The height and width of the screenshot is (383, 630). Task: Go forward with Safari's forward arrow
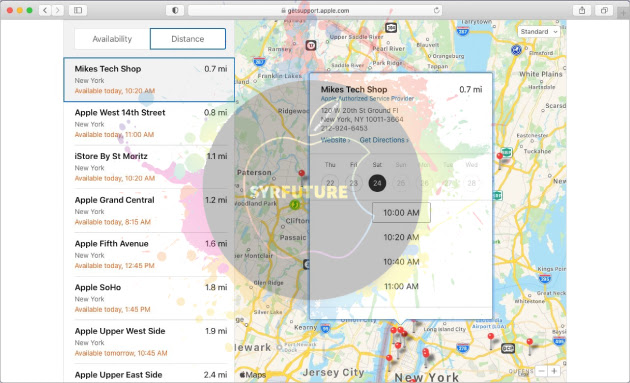pyautogui.click(x=58, y=10)
